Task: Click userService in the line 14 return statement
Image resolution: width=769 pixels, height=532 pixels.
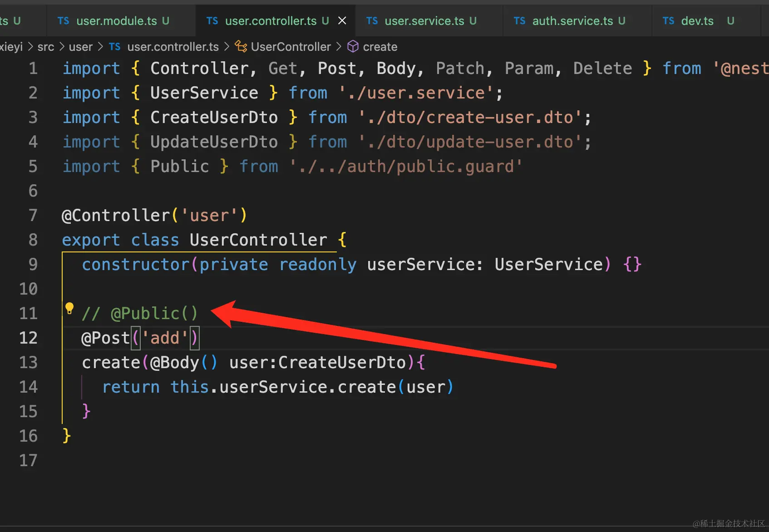Action: click(x=273, y=387)
